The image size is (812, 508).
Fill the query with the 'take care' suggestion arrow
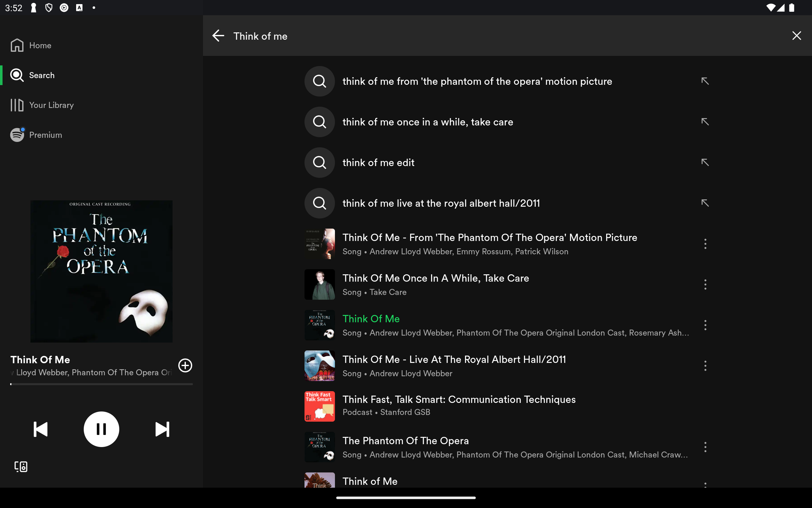[x=705, y=122]
